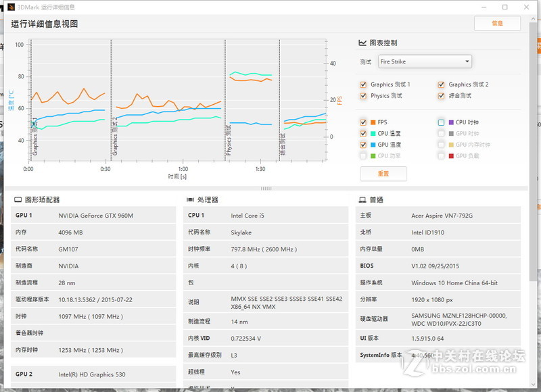Open the Fire Strike test dropdown
541x392 pixels.
424,62
